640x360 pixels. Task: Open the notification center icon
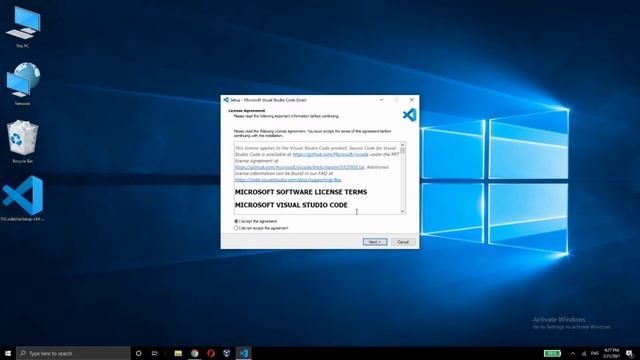pyautogui.click(x=630, y=353)
